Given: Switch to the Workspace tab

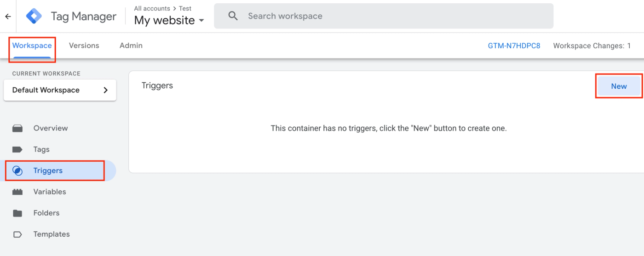Looking at the screenshot, I should pyautogui.click(x=32, y=46).
